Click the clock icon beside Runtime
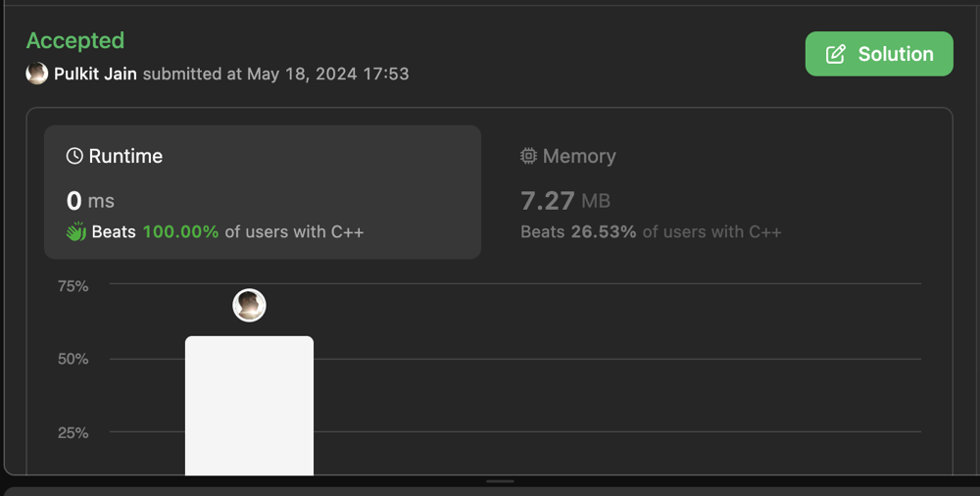This screenshot has width=980, height=496. (x=74, y=156)
